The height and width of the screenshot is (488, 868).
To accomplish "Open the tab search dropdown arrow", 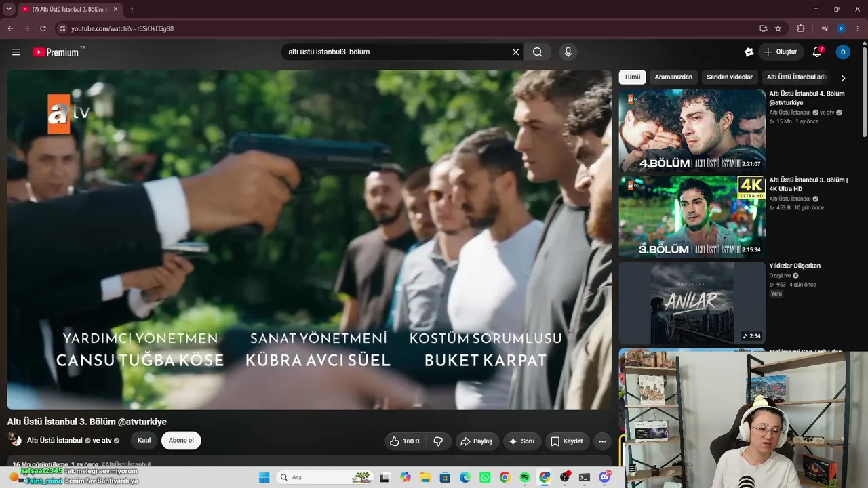I will click(9, 9).
